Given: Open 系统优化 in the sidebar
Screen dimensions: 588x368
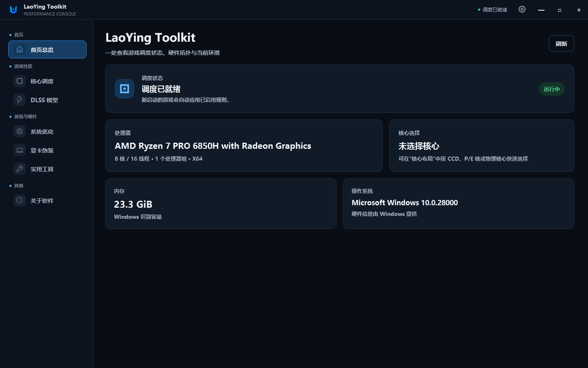Looking at the screenshot, I should point(47,131).
